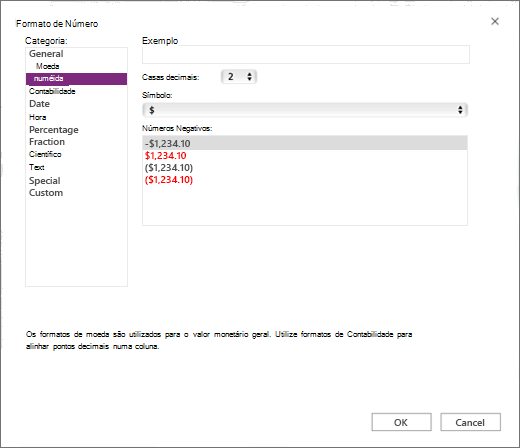
Task: Select the Text category
Action: pos(37,167)
